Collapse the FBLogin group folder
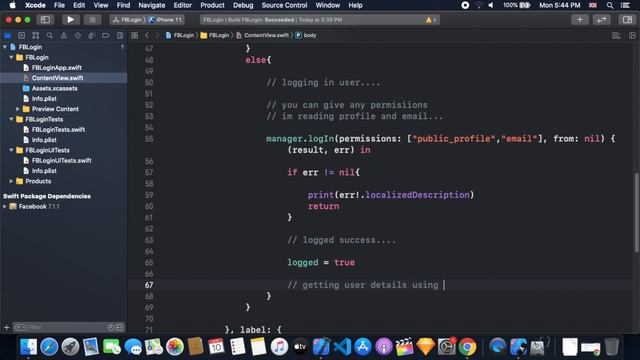Image resolution: width=640 pixels, height=360 pixels. click(x=11, y=58)
